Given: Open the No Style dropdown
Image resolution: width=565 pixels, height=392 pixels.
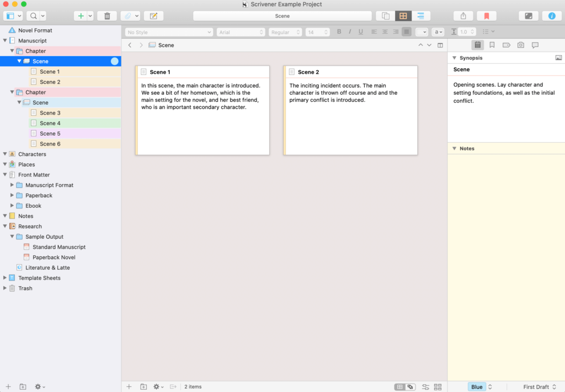Looking at the screenshot, I should coord(169,32).
